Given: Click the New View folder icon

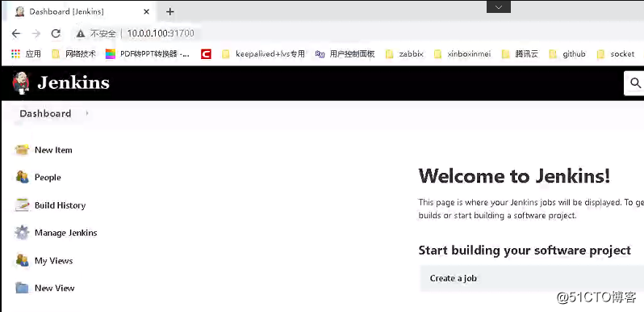Looking at the screenshot, I should 22,288.
